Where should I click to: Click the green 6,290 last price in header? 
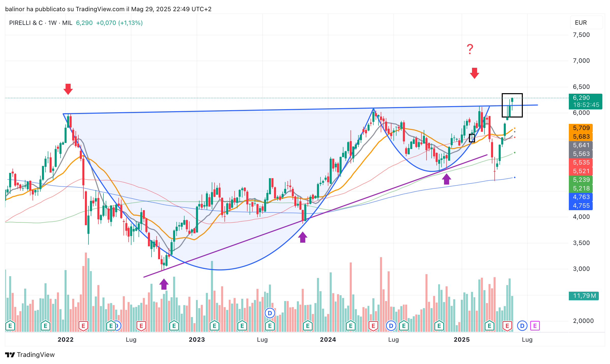click(84, 23)
